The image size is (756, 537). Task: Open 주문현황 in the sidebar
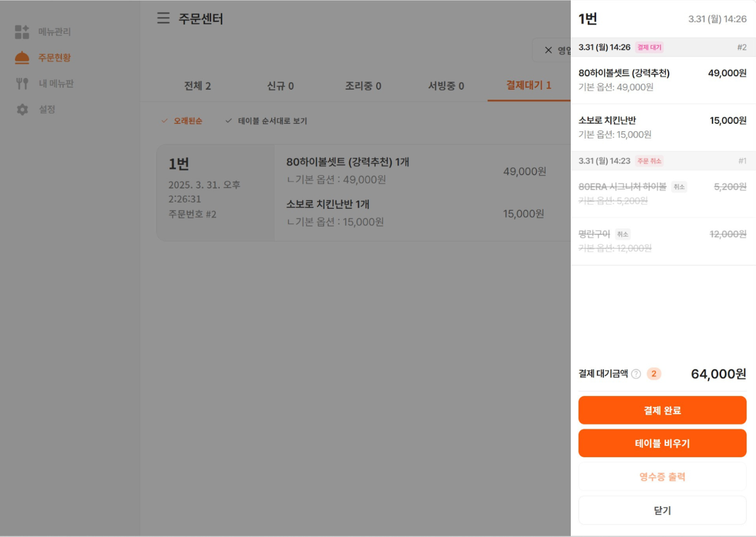pos(55,58)
